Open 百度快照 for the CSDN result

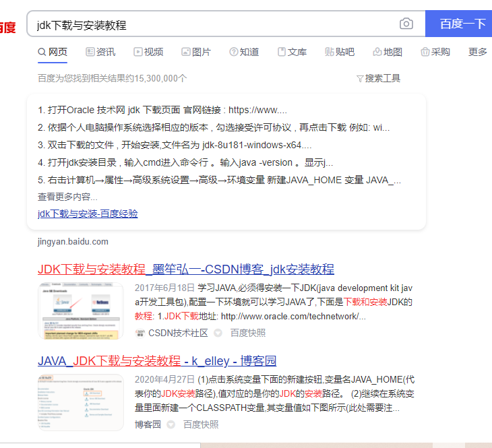point(248,333)
